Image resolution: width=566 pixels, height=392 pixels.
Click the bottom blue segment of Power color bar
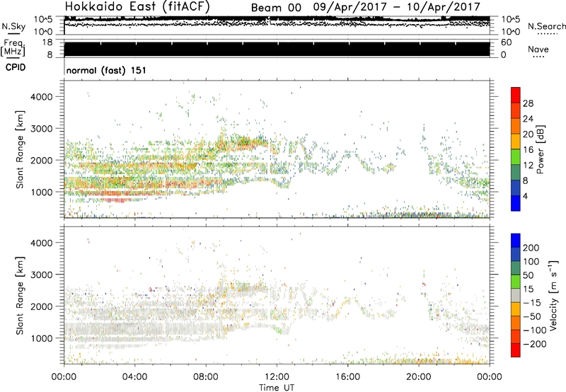coord(516,204)
